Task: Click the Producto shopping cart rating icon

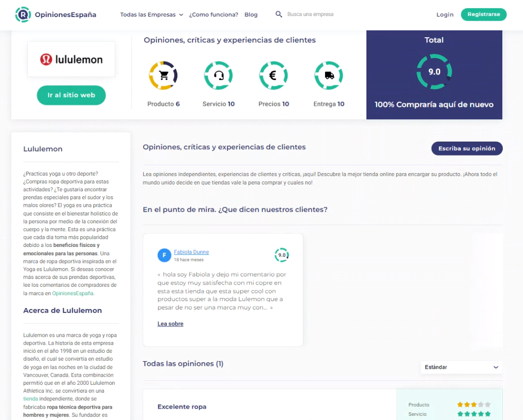Action: [x=163, y=75]
